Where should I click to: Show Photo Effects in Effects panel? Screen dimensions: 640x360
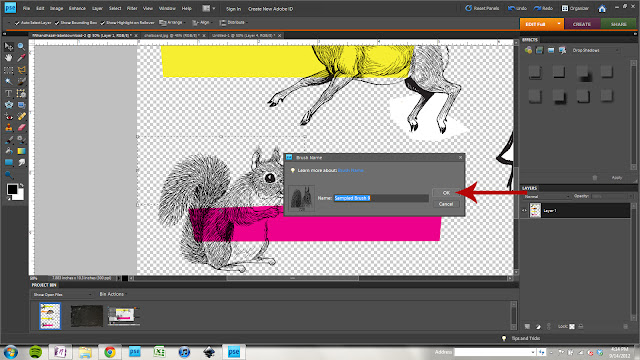click(x=551, y=50)
